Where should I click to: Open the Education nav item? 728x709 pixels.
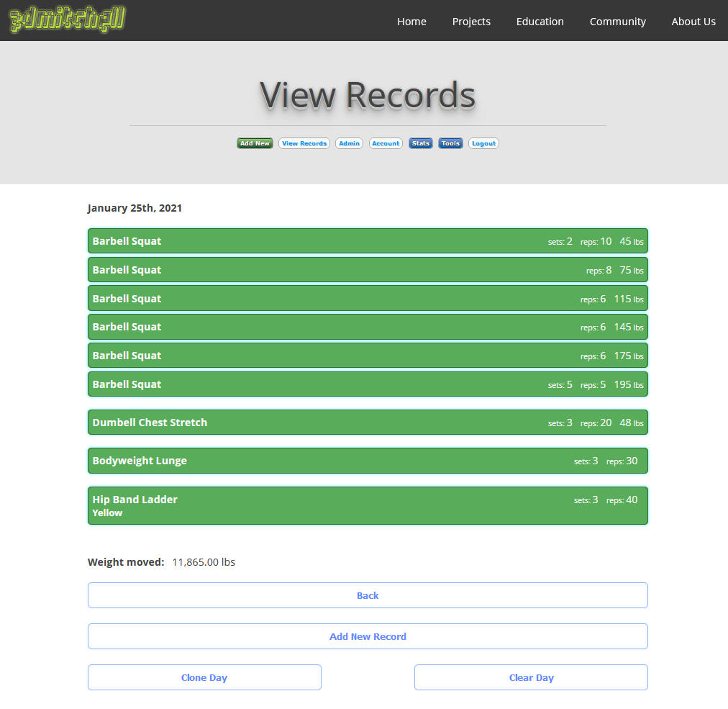540,22
